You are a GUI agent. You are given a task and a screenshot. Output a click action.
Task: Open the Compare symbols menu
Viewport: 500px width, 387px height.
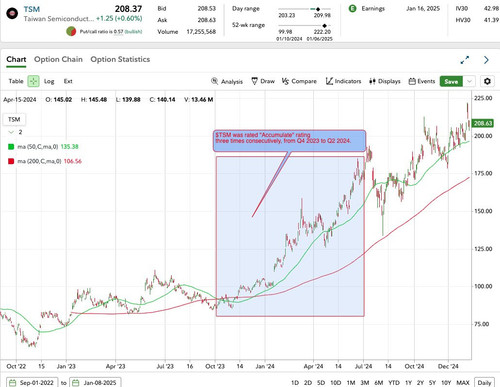pyautogui.click(x=299, y=81)
